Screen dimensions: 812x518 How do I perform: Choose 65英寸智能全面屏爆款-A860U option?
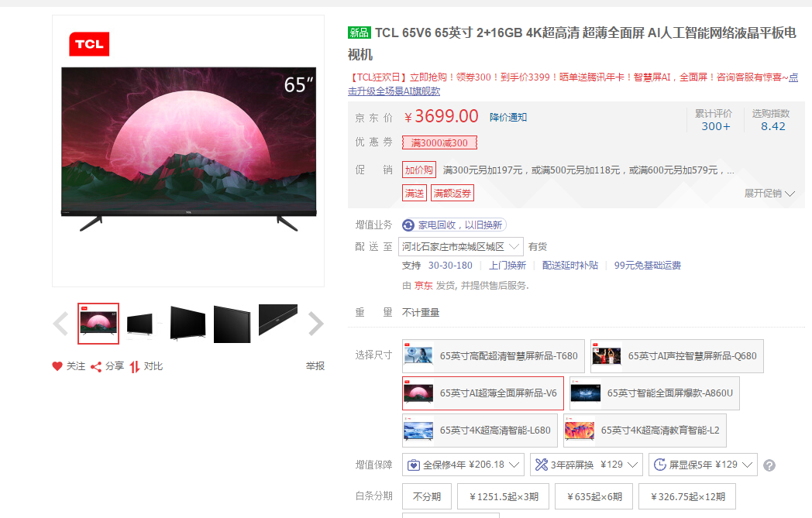655,393
